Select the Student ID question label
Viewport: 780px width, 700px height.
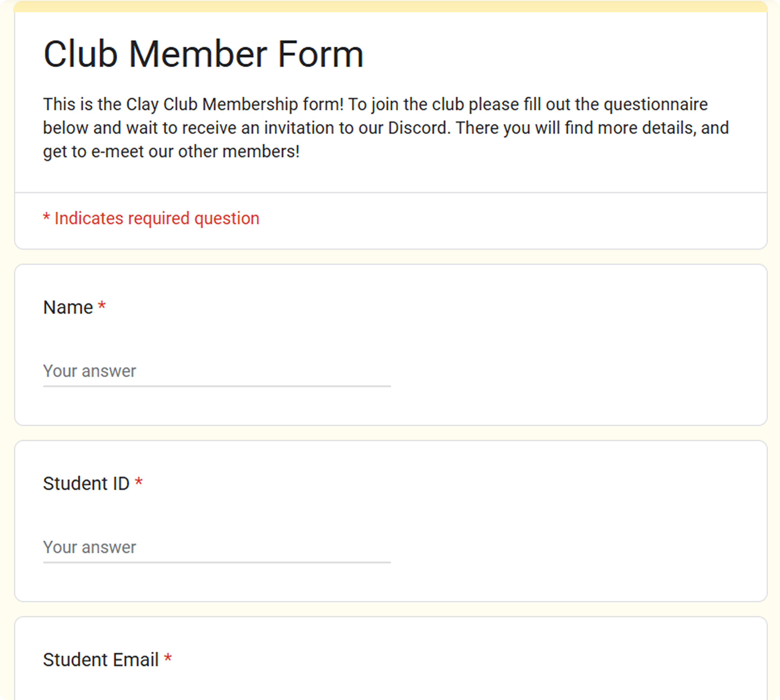(87, 483)
